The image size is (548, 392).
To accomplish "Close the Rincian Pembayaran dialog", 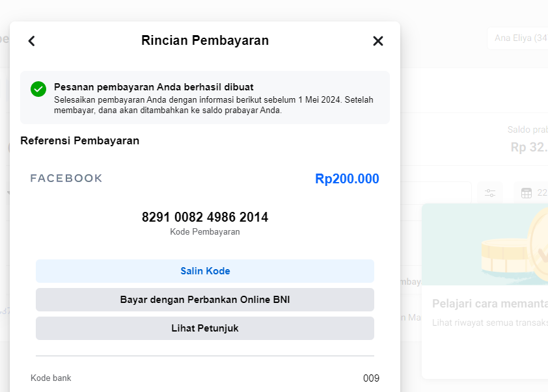I will click(x=378, y=41).
